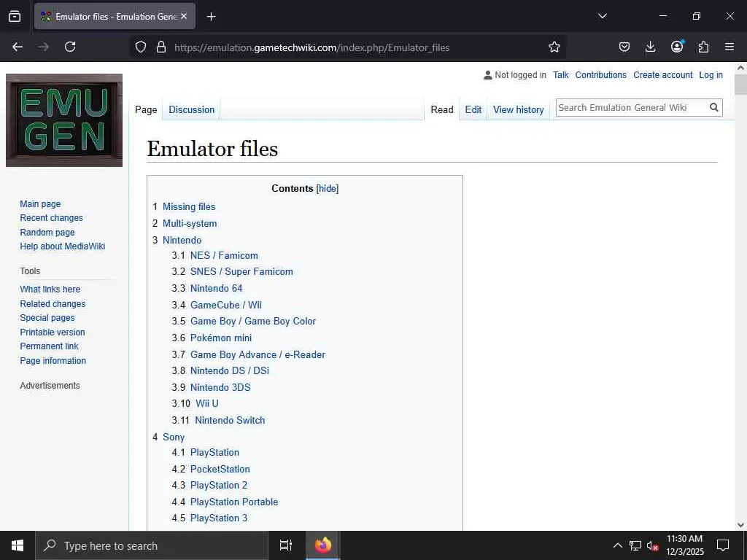Open the PocketStation contents link

pyautogui.click(x=220, y=469)
